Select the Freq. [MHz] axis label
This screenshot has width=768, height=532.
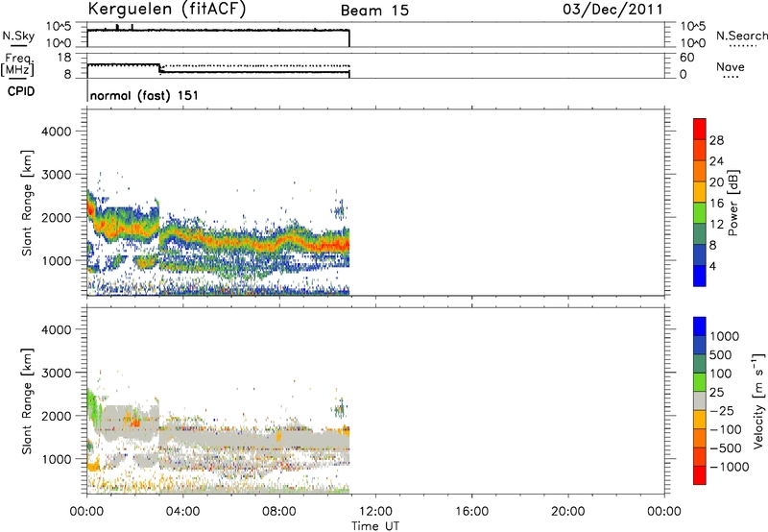17,64
